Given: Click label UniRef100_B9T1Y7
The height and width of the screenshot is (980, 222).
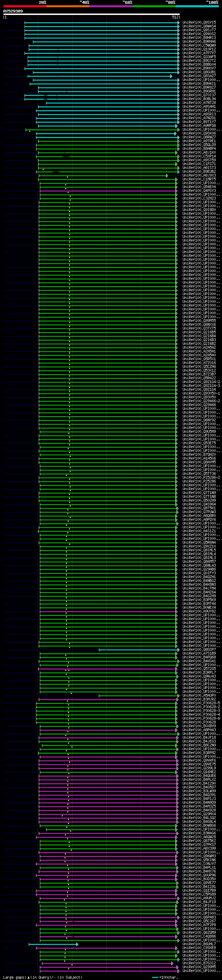Looking at the screenshot, I should pos(199,122).
